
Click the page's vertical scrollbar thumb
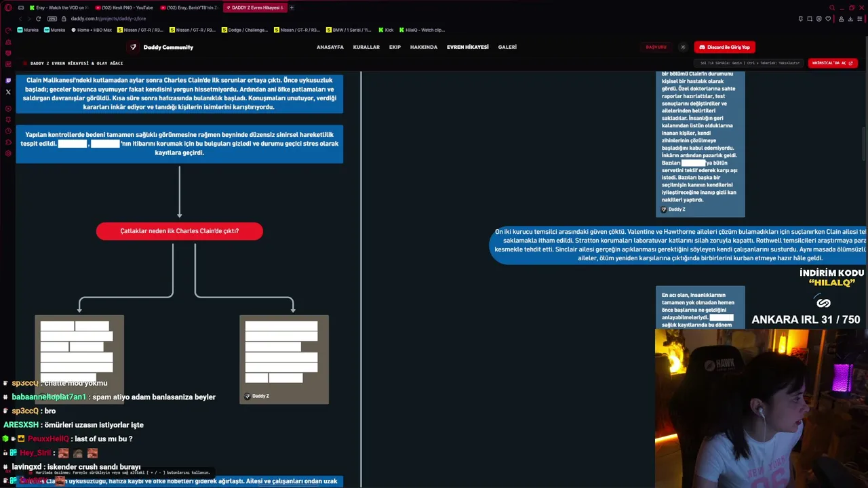click(x=863, y=144)
